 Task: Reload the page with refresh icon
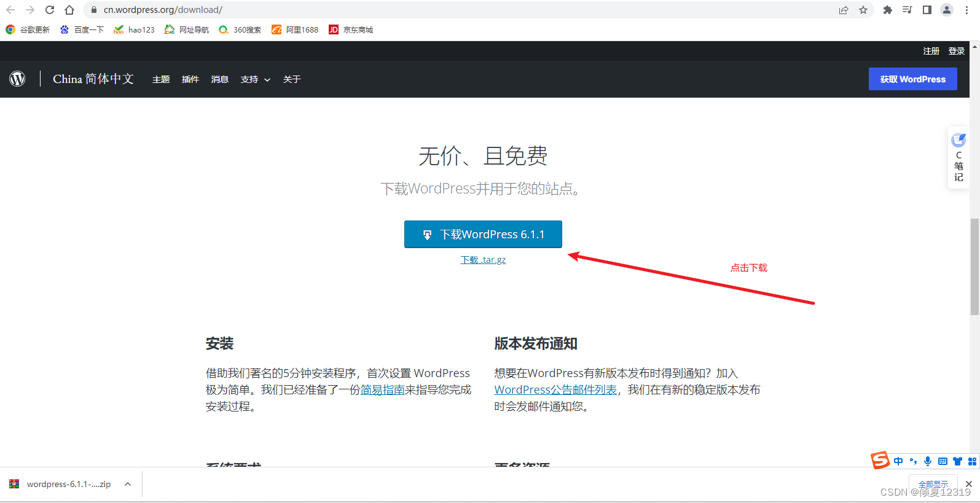click(x=50, y=10)
